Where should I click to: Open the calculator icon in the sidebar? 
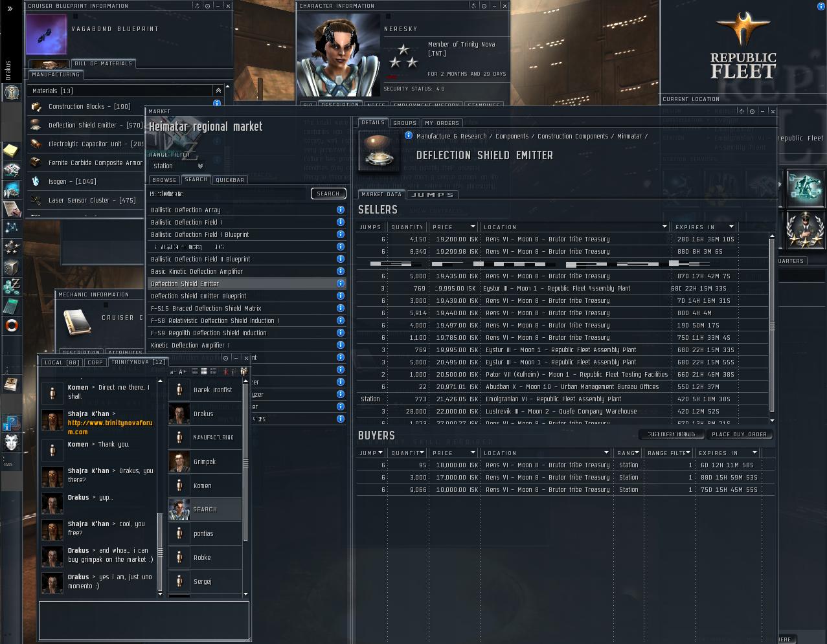point(11,305)
